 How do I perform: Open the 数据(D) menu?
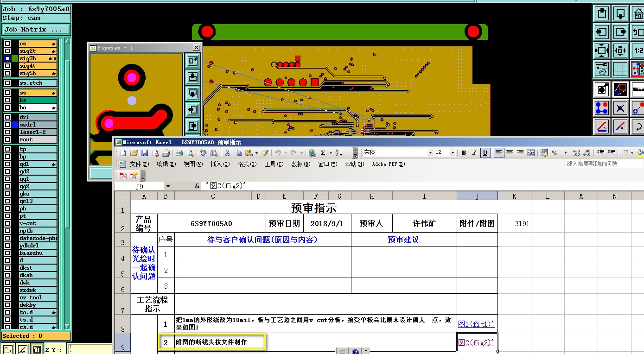(300, 164)
